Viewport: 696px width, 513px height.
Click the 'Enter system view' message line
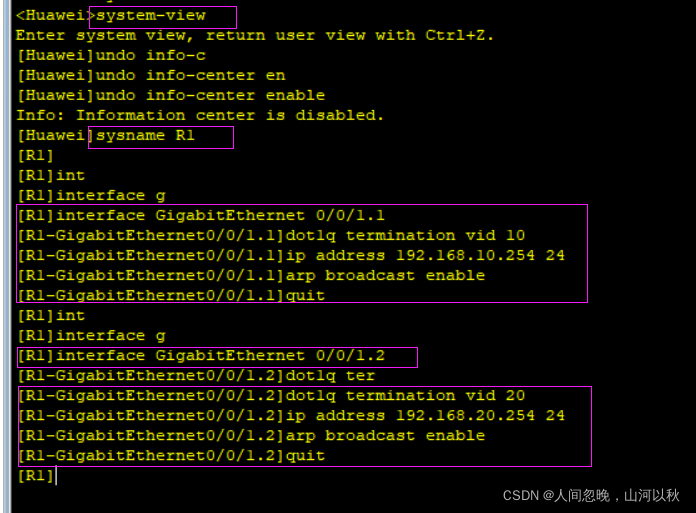255,35
